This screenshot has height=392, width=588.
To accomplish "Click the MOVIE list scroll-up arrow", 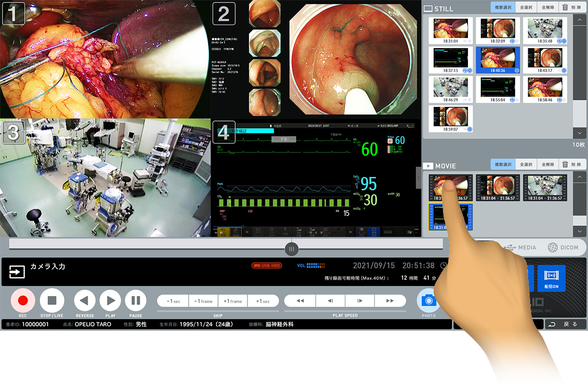I will pos(579,177).
